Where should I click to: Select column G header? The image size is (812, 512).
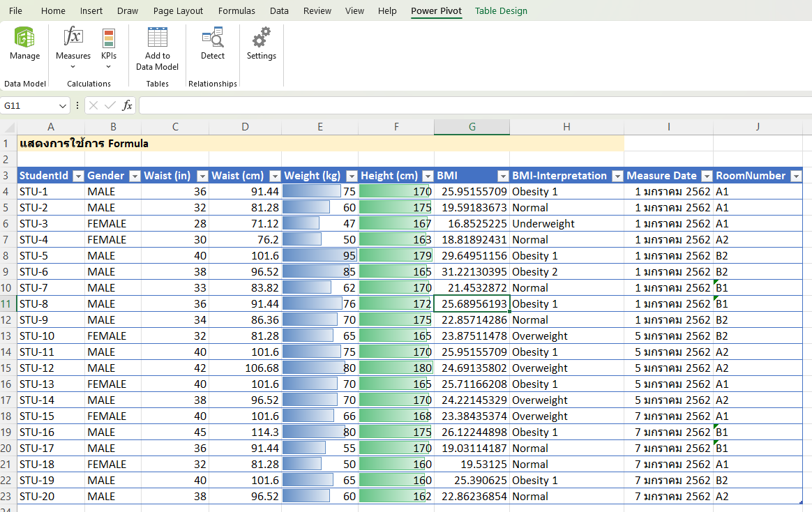coord(472,127)
